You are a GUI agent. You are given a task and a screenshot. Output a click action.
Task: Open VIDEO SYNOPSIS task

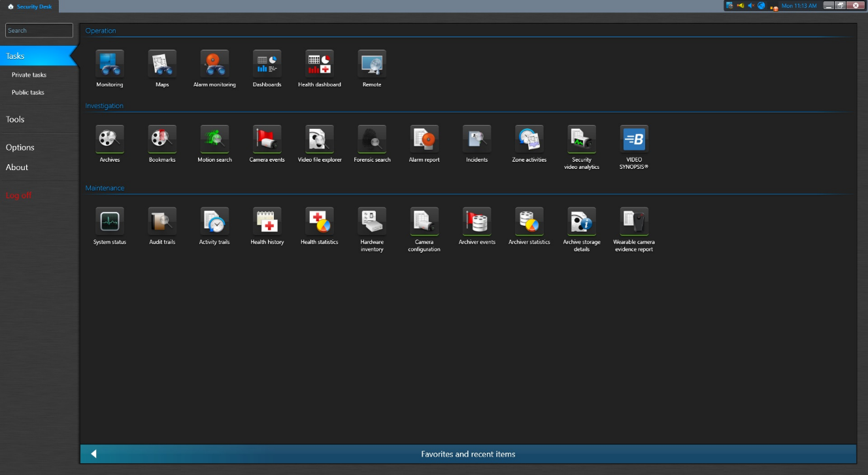[634, 147]
